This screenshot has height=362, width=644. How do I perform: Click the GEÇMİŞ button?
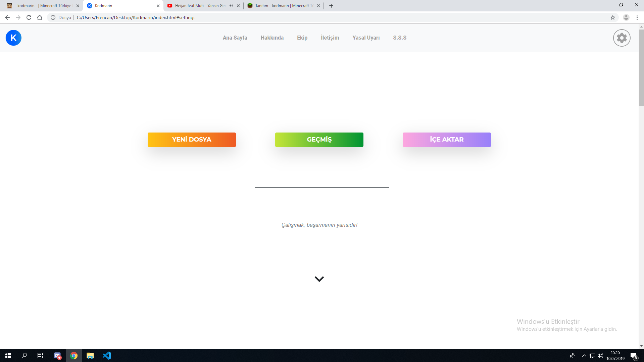(x=319, y=140)
